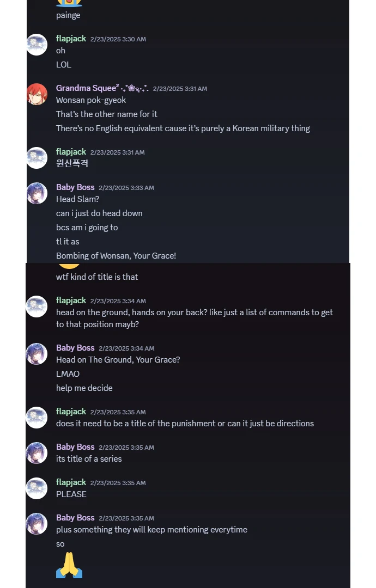
Task: Click the "Bombing of Wonsan, Your Grace!" message
Action: [116, 256]
